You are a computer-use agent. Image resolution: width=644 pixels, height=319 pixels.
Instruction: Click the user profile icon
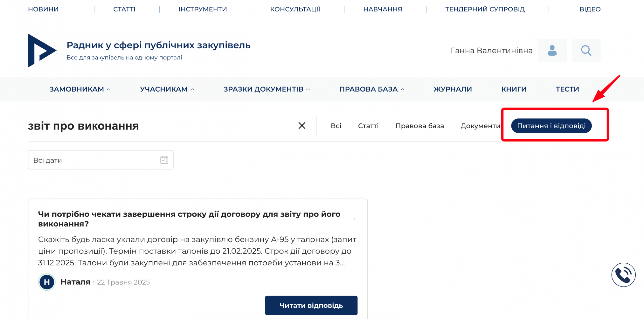tap(552, 51)
